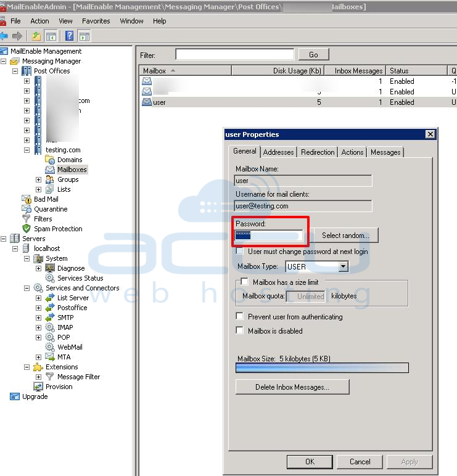Click the localhost server icon
The image size is (457, 476).
(x=27, y=248)
